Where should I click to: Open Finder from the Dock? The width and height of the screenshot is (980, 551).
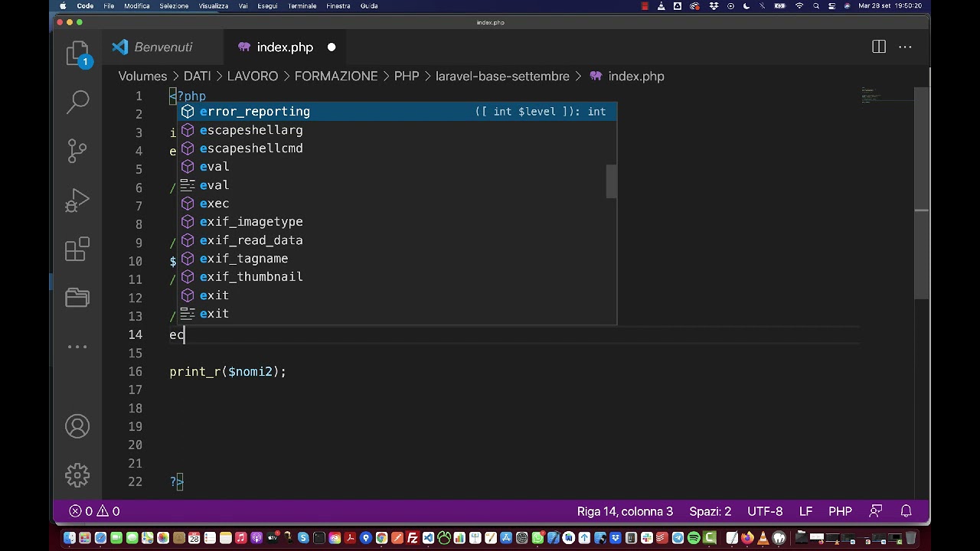coord(70,538)
